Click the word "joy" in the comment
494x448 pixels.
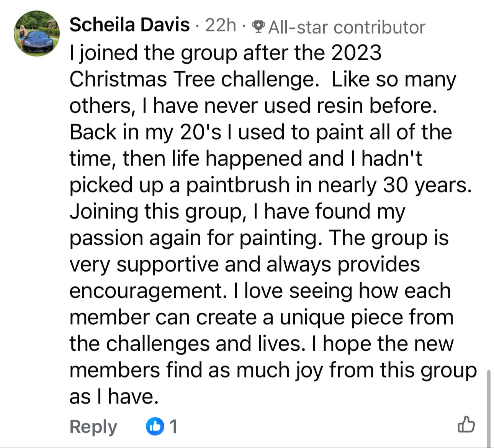[x=309, y=371]
